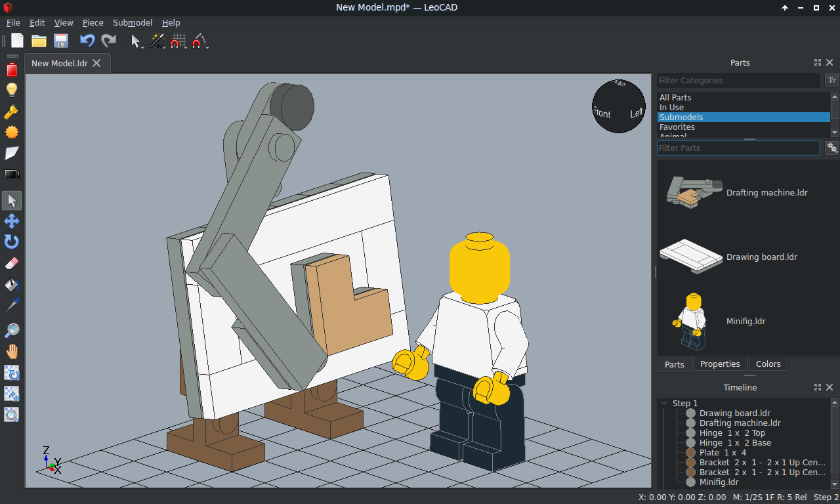This screenshot has width=840, height=504.
Task: Collapse the Step 1 tree node
Action: pyautogui.click(x=664, y=404)
